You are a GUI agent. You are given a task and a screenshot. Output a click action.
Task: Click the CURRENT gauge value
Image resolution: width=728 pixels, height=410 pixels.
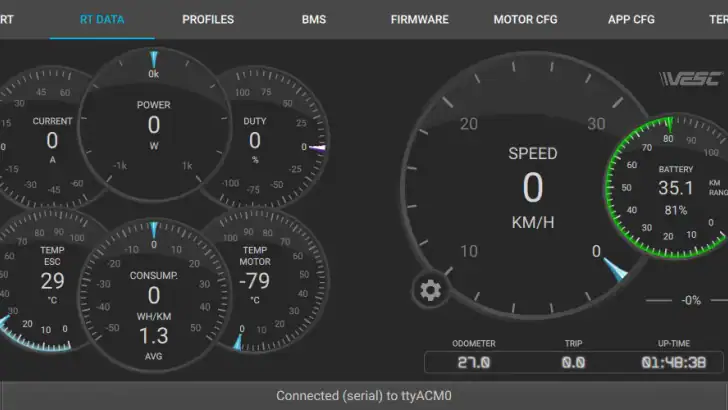[x=52, y=141]
